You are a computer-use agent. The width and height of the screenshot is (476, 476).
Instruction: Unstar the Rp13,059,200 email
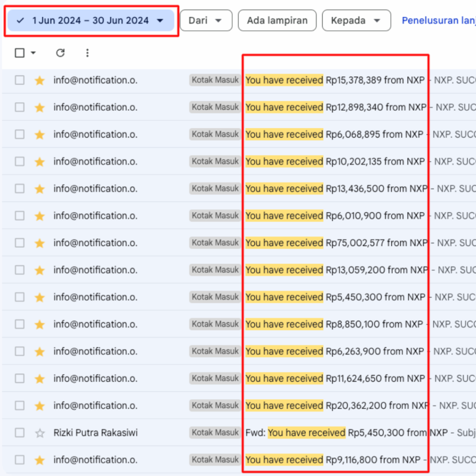pos(40,270)
